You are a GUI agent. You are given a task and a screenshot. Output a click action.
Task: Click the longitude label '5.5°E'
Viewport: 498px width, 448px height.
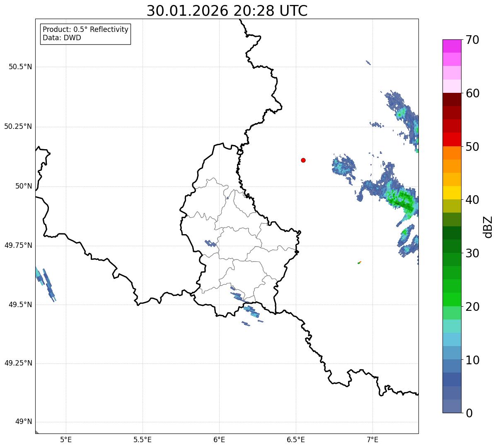click(x=143, y=440)
